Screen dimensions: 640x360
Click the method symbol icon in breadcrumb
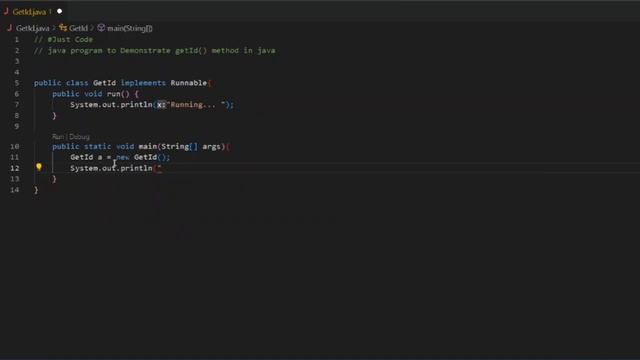[101, 28]
